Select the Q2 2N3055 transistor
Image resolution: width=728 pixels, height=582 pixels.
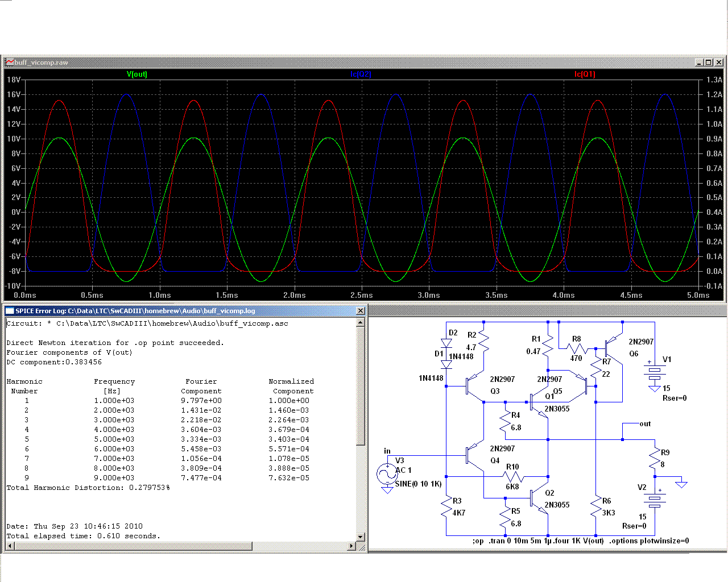pos(539,499)
